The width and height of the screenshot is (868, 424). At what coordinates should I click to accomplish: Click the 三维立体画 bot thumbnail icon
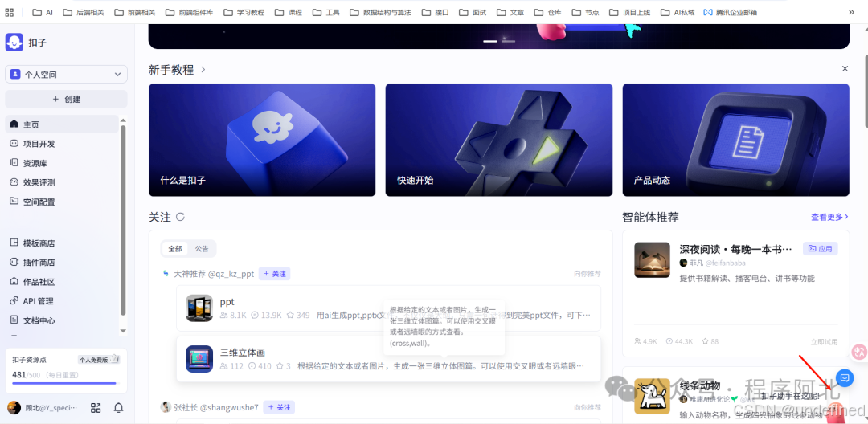point(199,359)
